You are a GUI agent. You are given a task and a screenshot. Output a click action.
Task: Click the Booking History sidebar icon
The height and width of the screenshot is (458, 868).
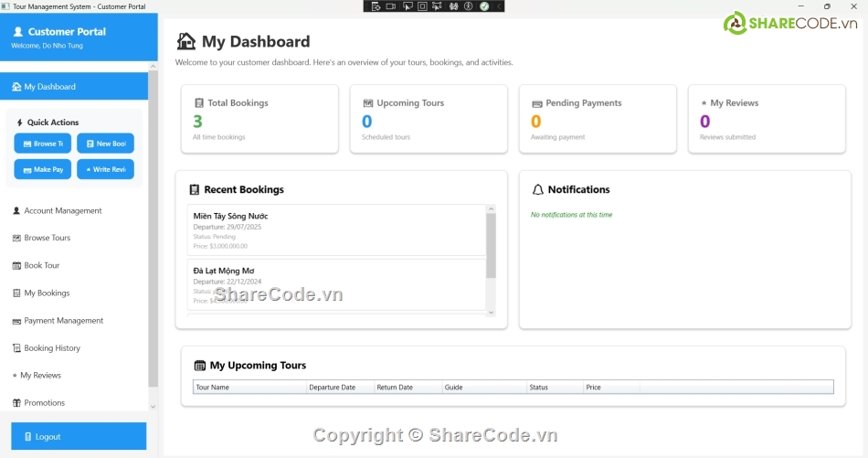pyautogui.click(x=16, y=348)
